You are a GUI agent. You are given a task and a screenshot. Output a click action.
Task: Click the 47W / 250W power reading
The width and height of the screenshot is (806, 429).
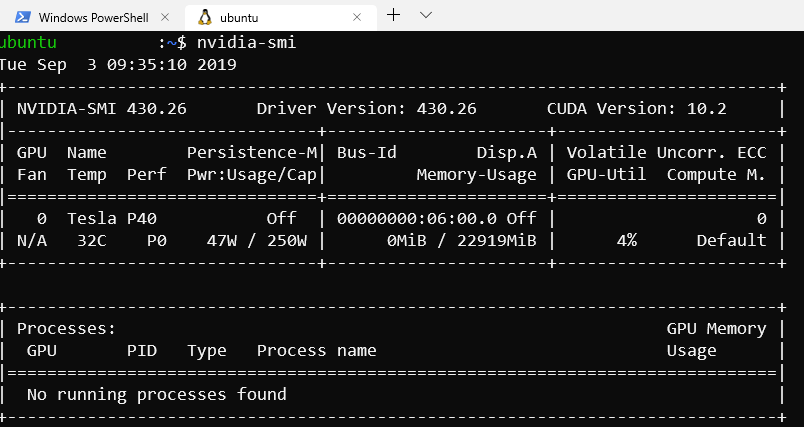pyautogui.click(x=256, y=240)
